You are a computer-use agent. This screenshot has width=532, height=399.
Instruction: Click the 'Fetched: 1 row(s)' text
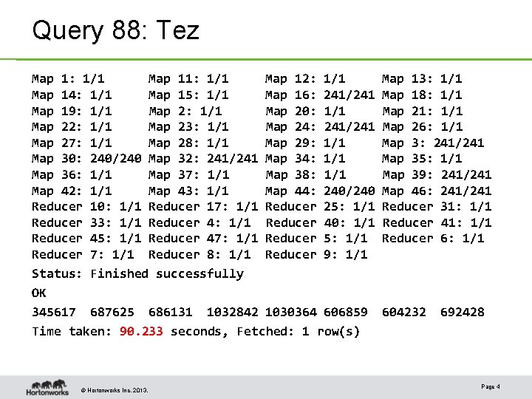[299, 332]
